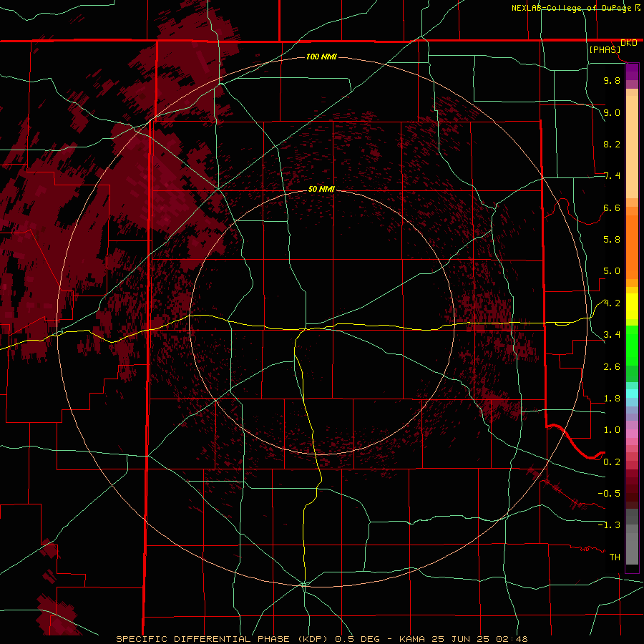This screenshot has width=644, height=644.
Task: Click the 50 NMI range ring label
Action: pyautogui.click(x=321, y=189)
